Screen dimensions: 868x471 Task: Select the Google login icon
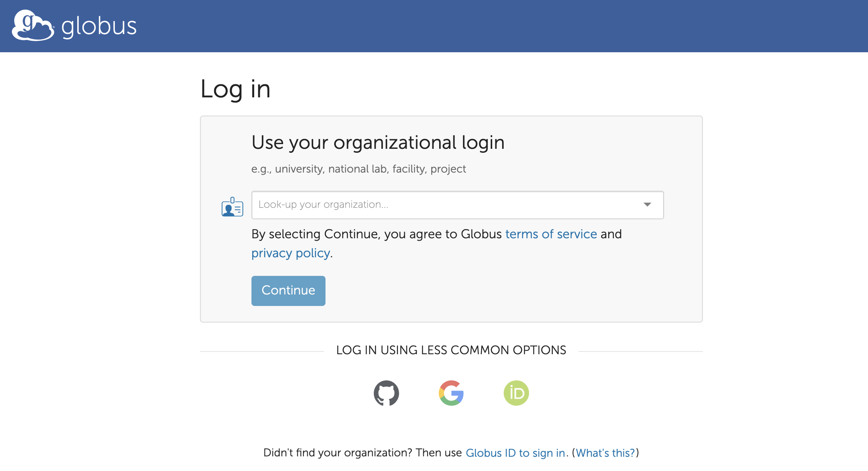coord(451,393)
